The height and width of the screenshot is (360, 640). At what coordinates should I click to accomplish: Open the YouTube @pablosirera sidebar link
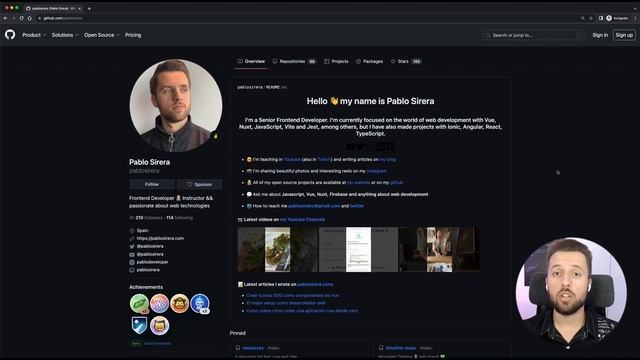pos(150,254)
